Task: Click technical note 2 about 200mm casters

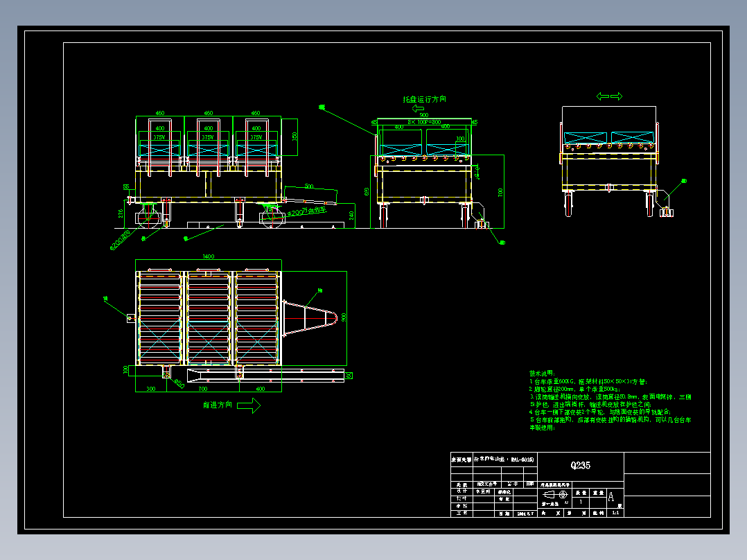Action: coord(574,389)
